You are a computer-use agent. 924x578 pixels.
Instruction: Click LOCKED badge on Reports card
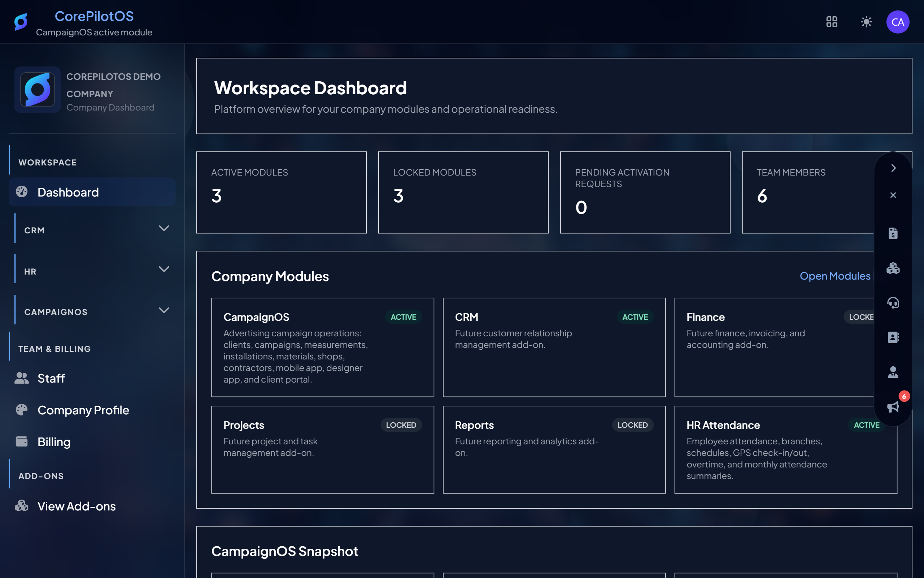tap(633, 425)
